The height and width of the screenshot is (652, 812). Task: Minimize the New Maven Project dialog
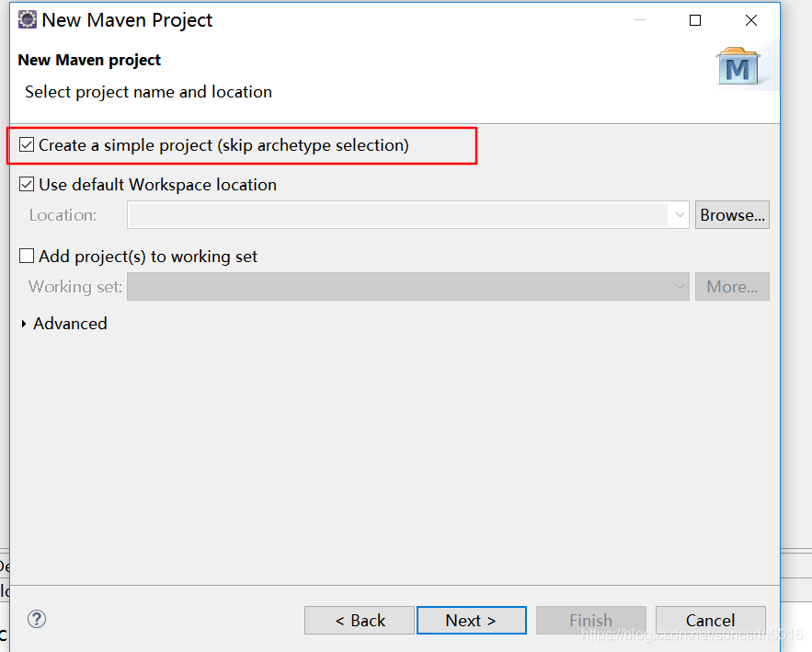[x=640, y=20]
